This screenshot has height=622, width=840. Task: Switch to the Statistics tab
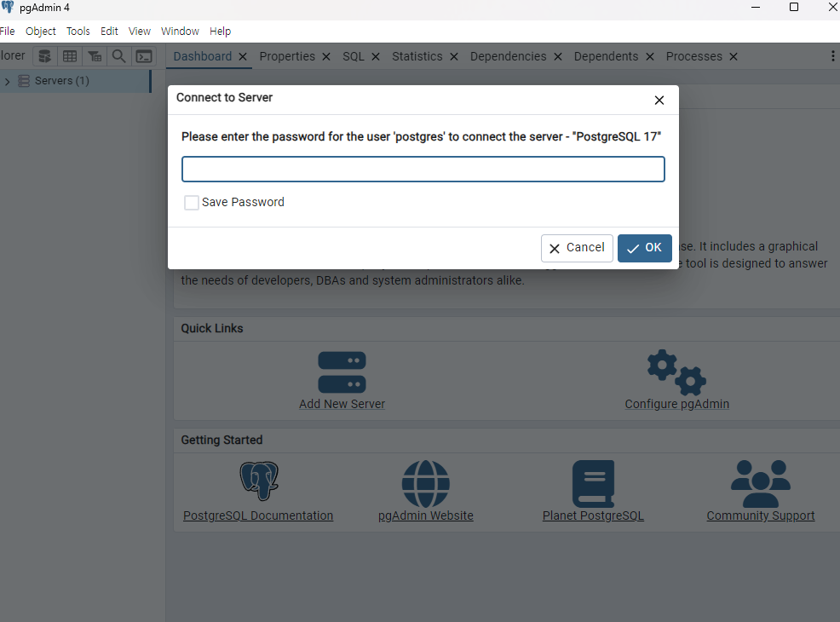417,56
